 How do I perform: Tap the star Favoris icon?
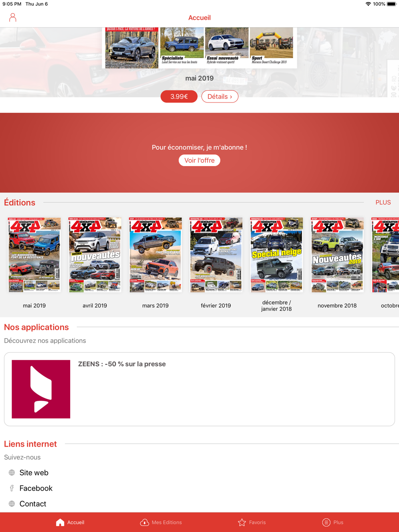(x=242, y=522)
